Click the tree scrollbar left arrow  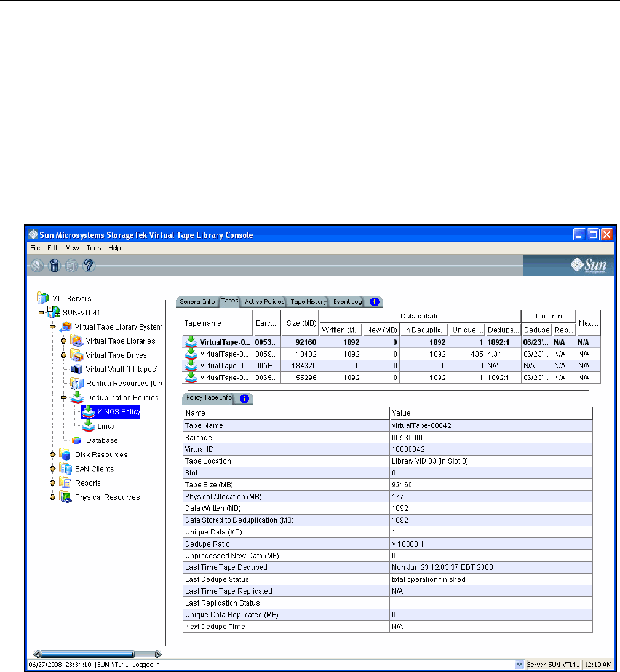tap(37, 654)
